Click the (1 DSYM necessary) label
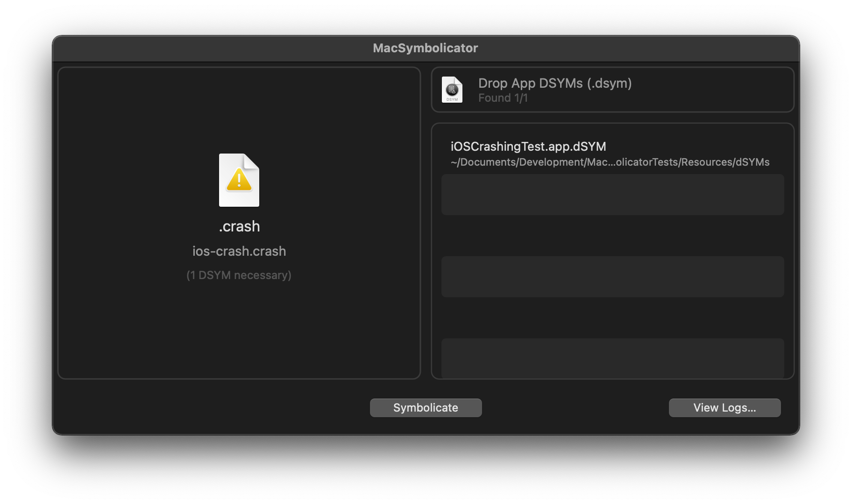The image size is (852, 504). pos(239,275)
